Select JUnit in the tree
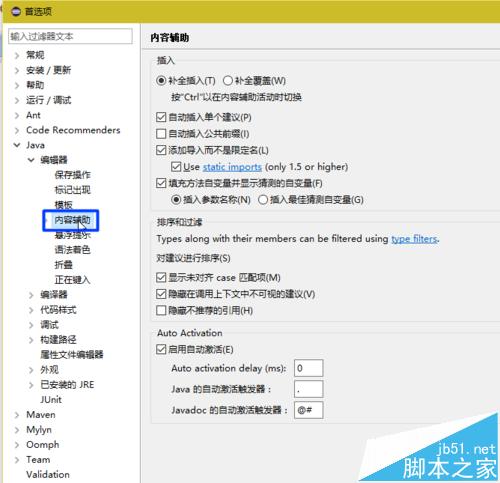The width and height of the screenshot is (500, 483). point(51,399)
